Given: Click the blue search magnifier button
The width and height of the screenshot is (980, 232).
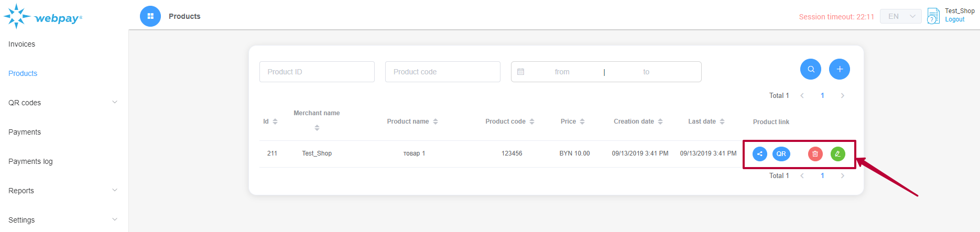Looking at the screenshot, I should 810,69.
